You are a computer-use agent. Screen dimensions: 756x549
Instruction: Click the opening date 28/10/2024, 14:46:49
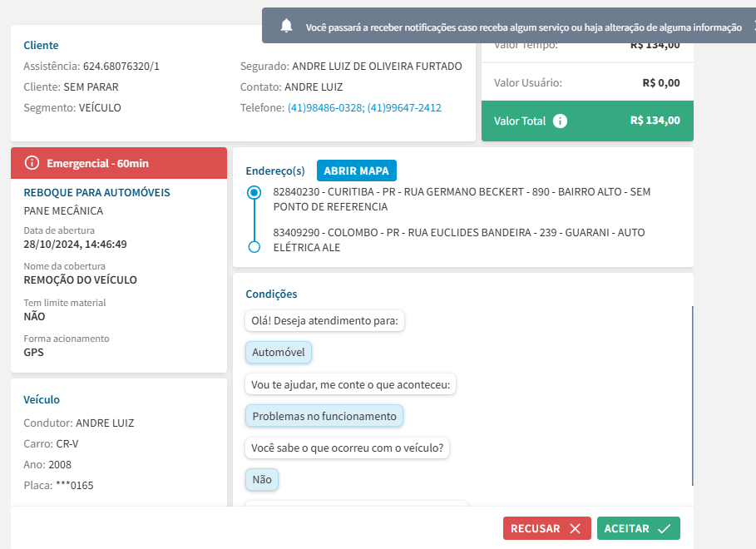coord(75,244)
